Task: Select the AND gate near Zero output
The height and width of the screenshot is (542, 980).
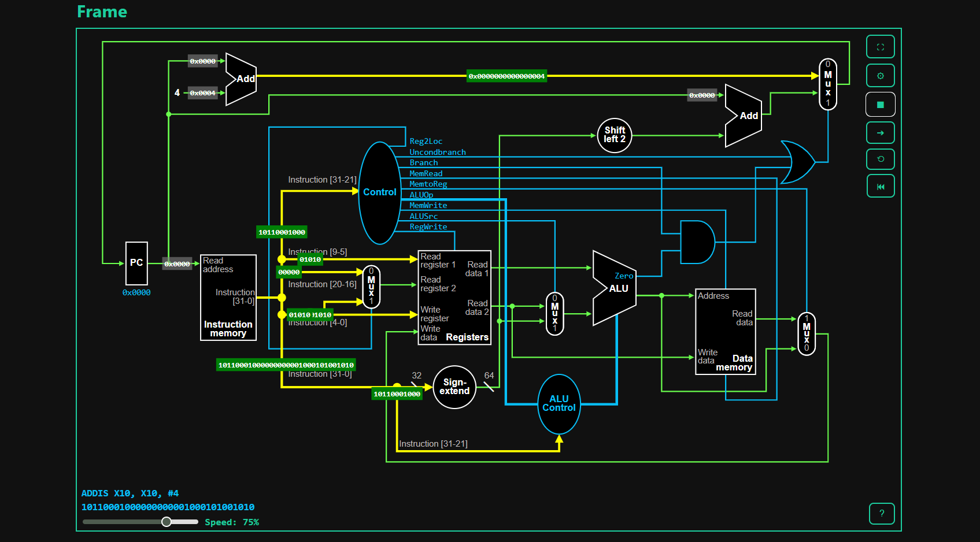Action: [697, 242]
